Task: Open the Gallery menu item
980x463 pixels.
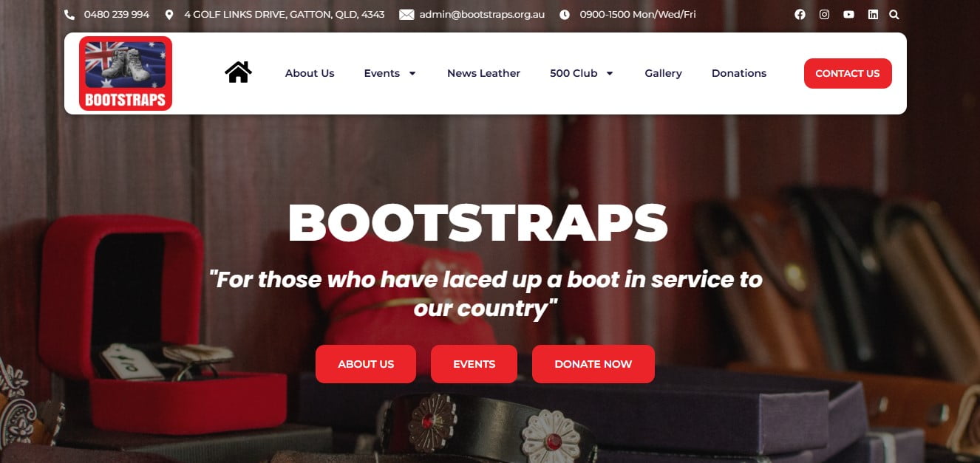Action: click(663, 73)
